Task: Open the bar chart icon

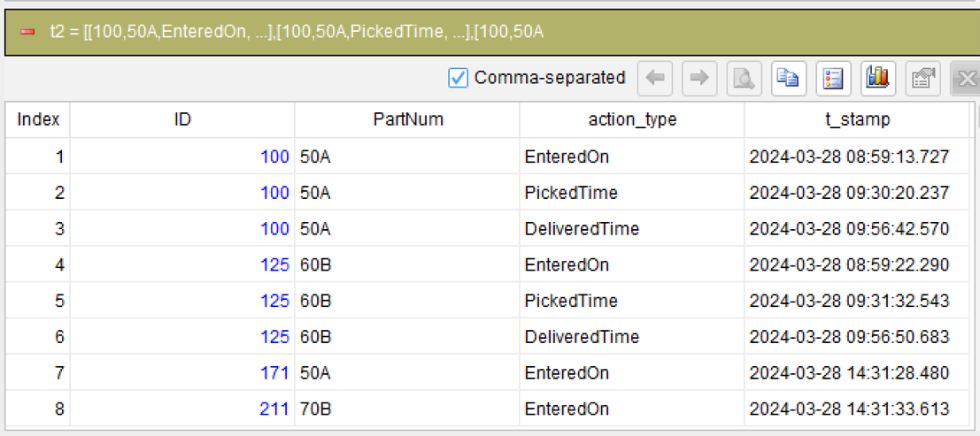Action: point(878,78)
